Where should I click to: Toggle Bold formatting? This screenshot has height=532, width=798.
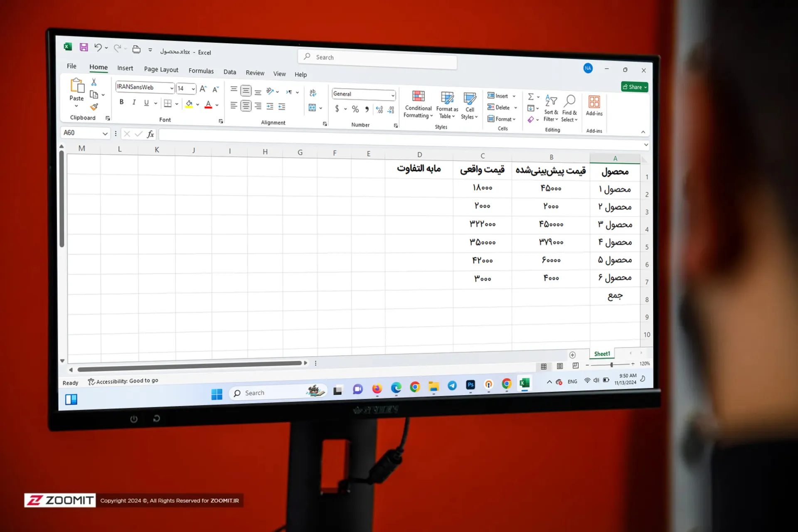coord(121,102)
